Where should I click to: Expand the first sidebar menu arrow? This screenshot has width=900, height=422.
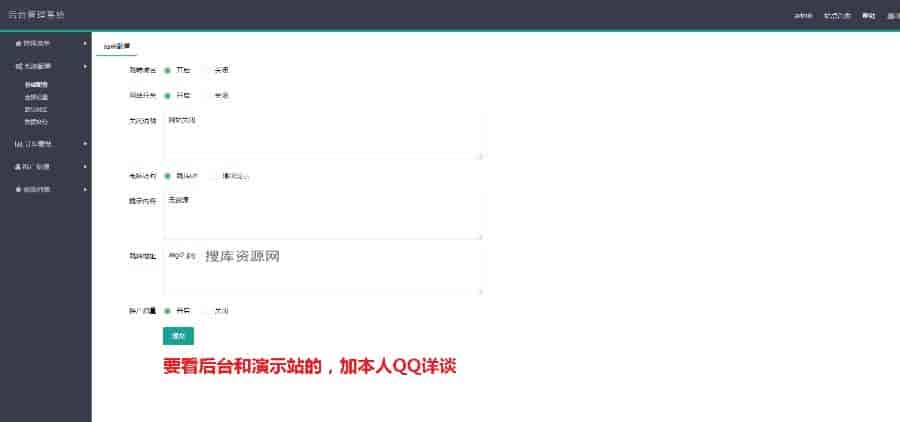[x=85, y=43]
